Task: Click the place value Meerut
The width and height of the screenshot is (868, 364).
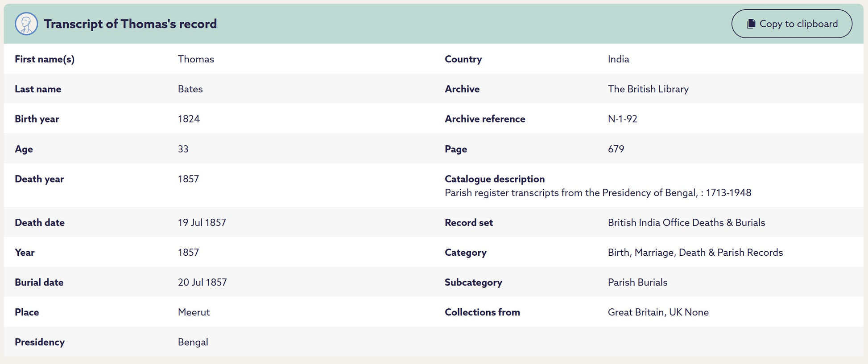Action: [x=194, y=312]
